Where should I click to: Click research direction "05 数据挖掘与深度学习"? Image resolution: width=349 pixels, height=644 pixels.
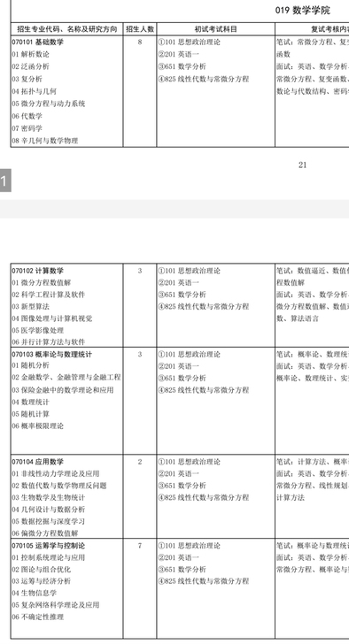point(49,521)
